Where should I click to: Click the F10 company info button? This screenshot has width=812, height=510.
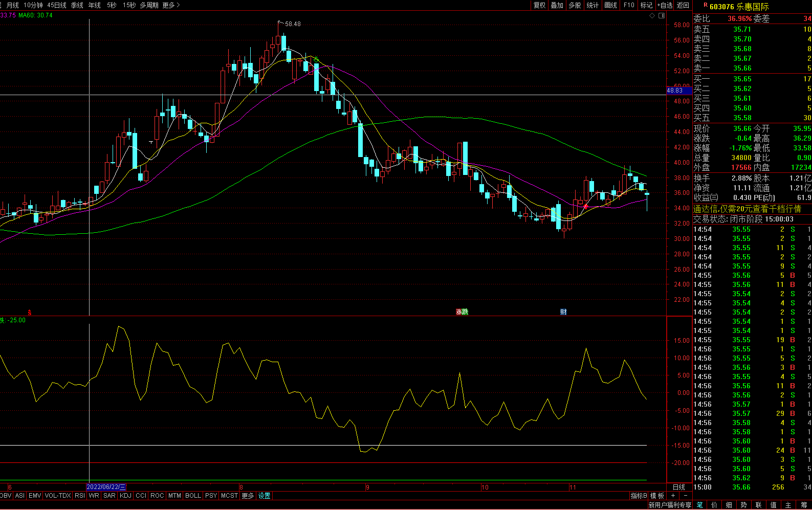click(629, 5)
